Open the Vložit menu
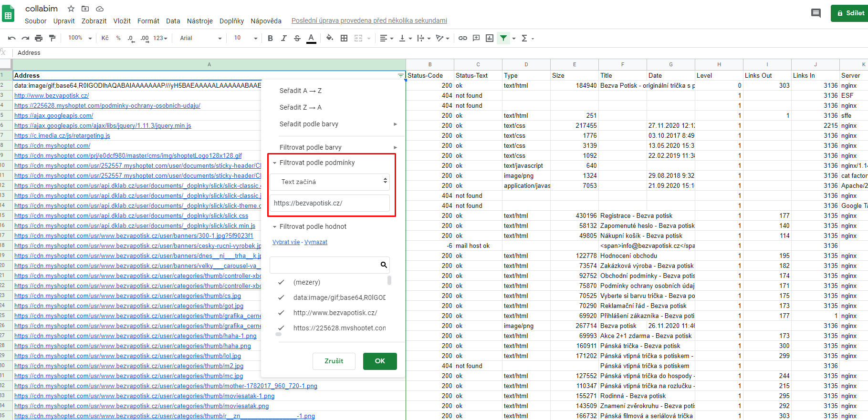 pyautogui.click(x=122, y=21)
